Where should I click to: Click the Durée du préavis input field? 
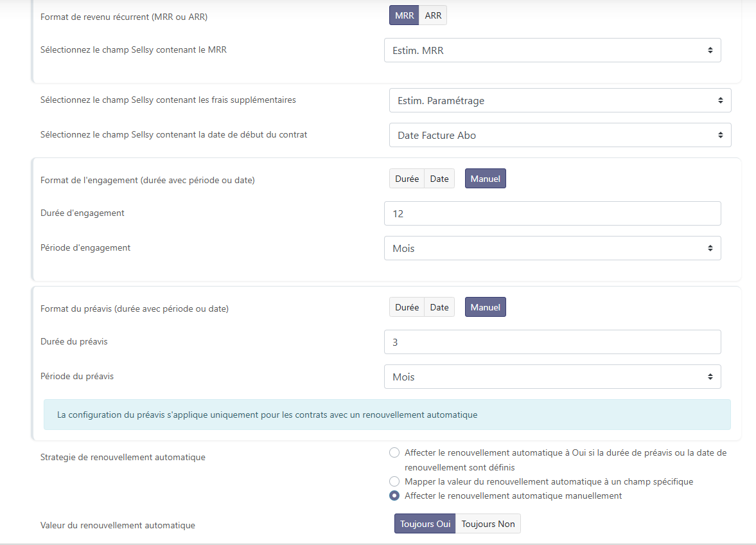point(552,342)
